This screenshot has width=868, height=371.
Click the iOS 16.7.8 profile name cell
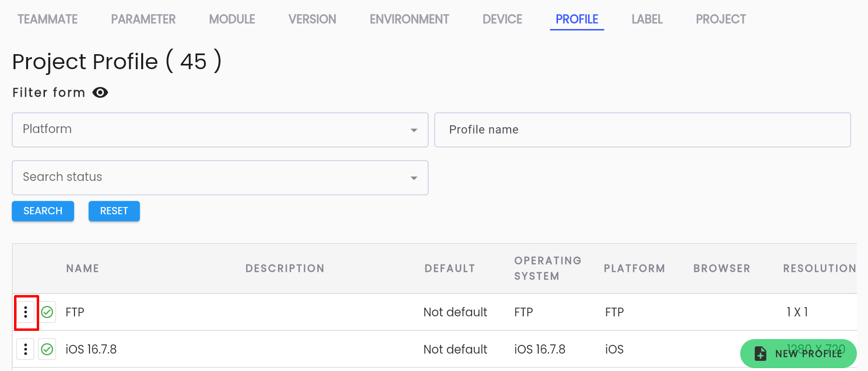(91, 349)
